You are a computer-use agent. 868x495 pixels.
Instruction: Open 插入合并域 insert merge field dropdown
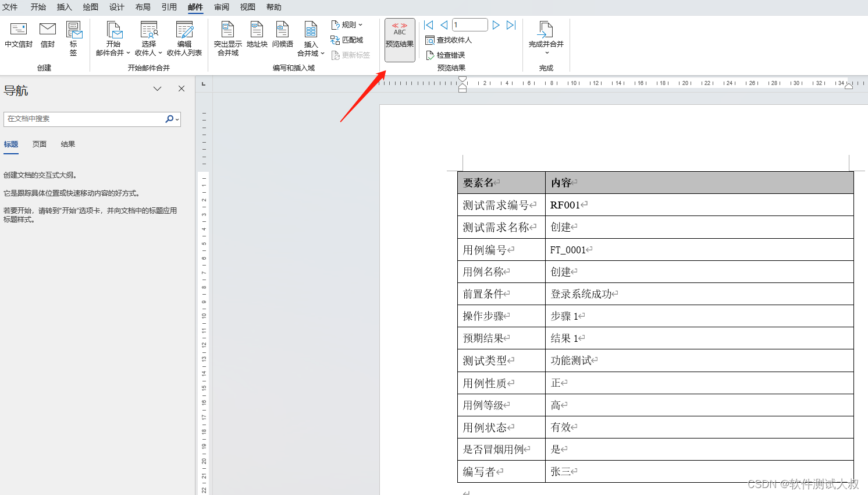[311, 38]
